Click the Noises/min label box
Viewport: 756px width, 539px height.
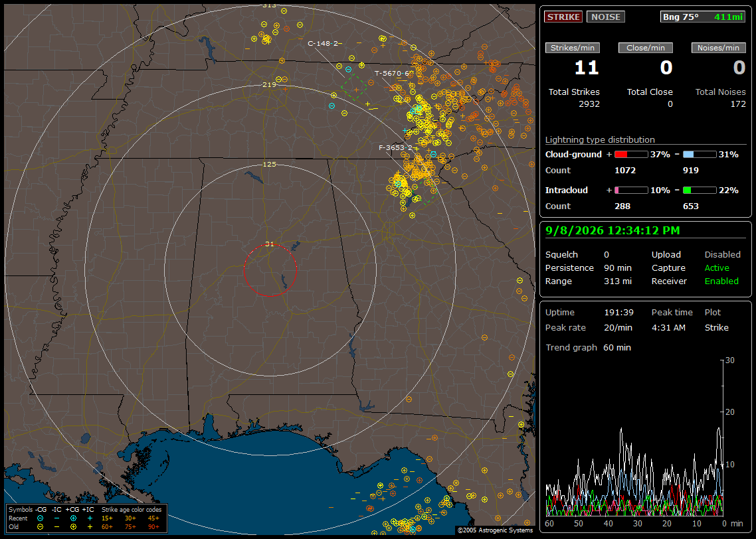pos(718,48)
